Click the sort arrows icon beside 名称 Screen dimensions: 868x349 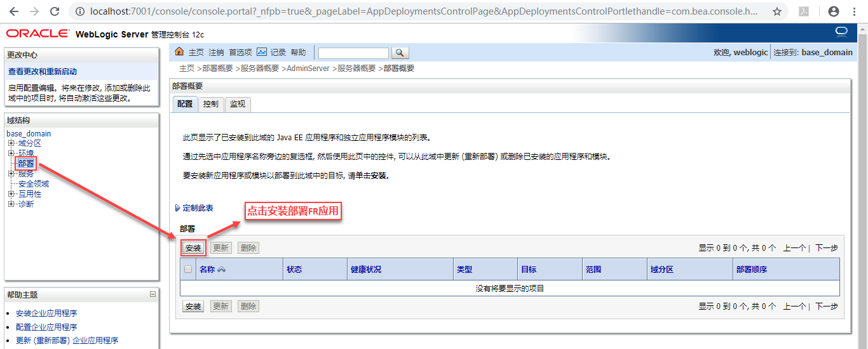[222, 270]
